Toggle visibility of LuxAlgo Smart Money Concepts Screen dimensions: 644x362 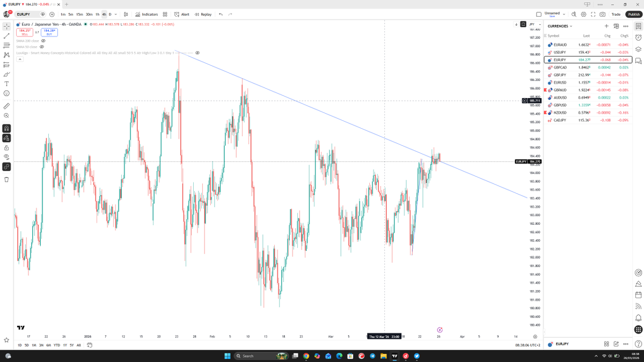[197, 53]
